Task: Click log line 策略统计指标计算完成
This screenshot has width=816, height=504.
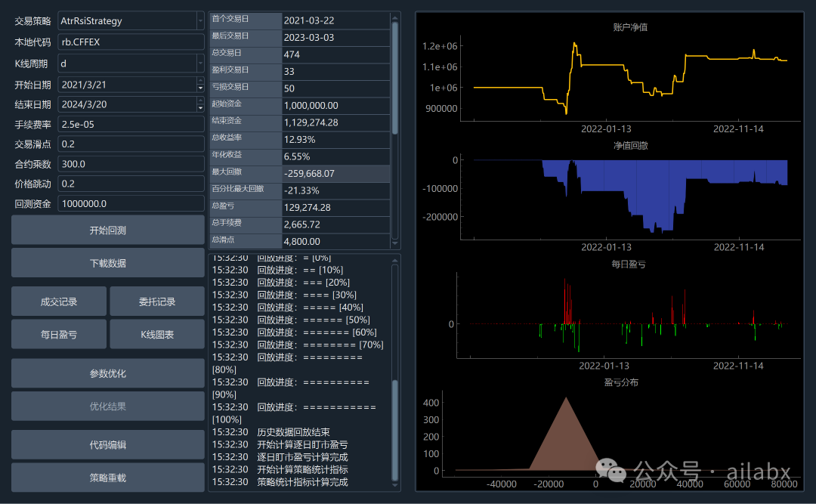Action: pos(280,482)
